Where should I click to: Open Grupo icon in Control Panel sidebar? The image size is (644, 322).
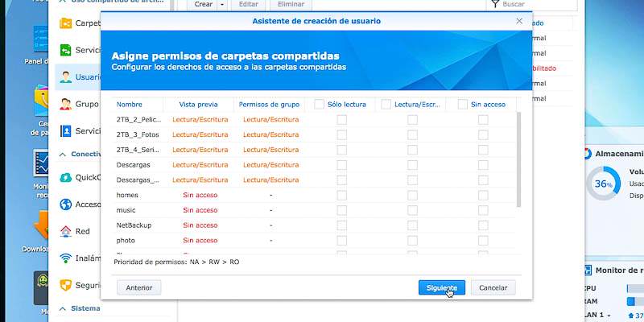click(65, 104)
